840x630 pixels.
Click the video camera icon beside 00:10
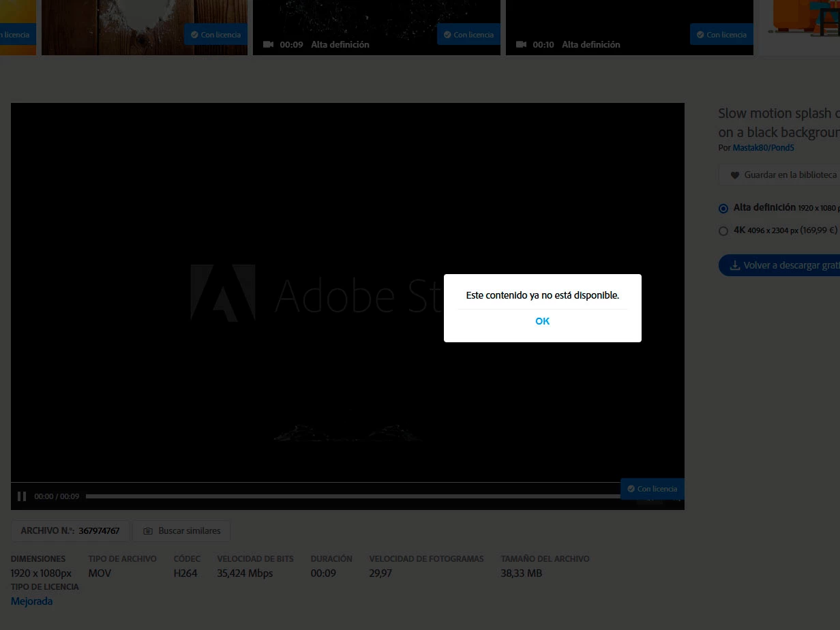tap(521, 44)
